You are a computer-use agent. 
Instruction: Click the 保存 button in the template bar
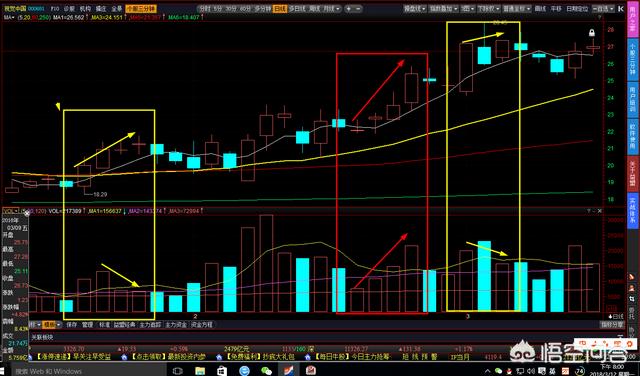72,325
